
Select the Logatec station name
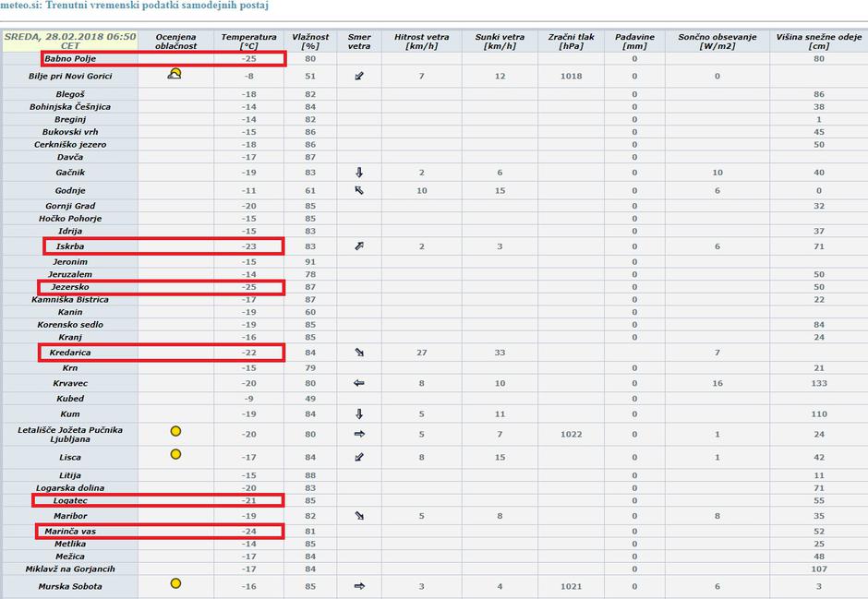(70, 500)
